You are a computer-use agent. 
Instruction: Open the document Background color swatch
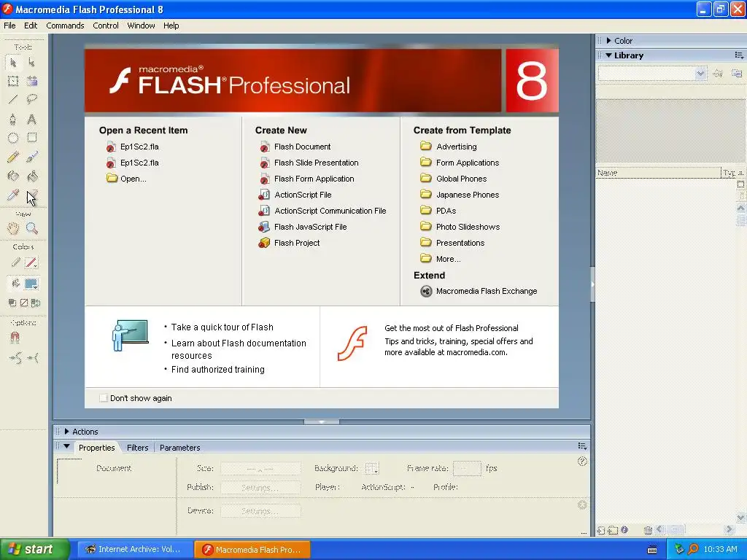pos(371,469)
